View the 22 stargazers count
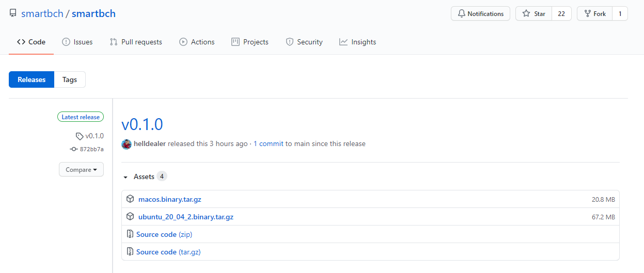 [x=561, y=14]
